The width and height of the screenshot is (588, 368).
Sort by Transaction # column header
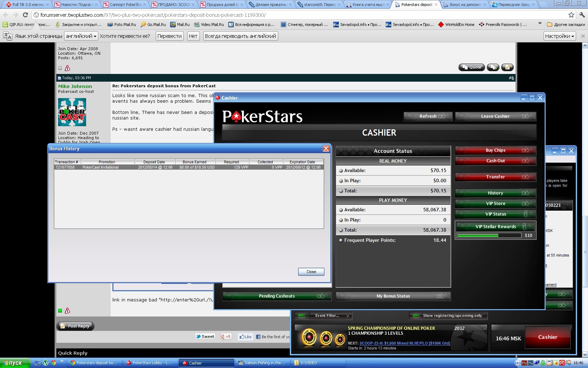[x=67, y=162]
